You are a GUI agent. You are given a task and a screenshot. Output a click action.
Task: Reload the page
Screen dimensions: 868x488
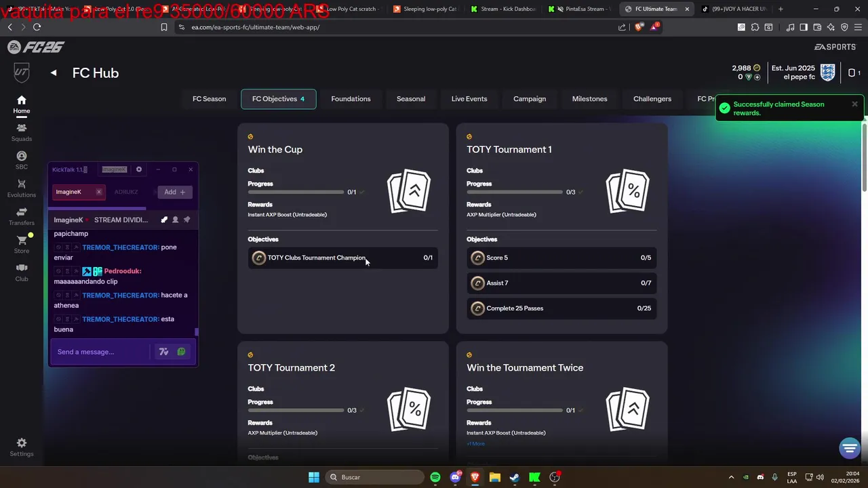[x=37, y=27]
